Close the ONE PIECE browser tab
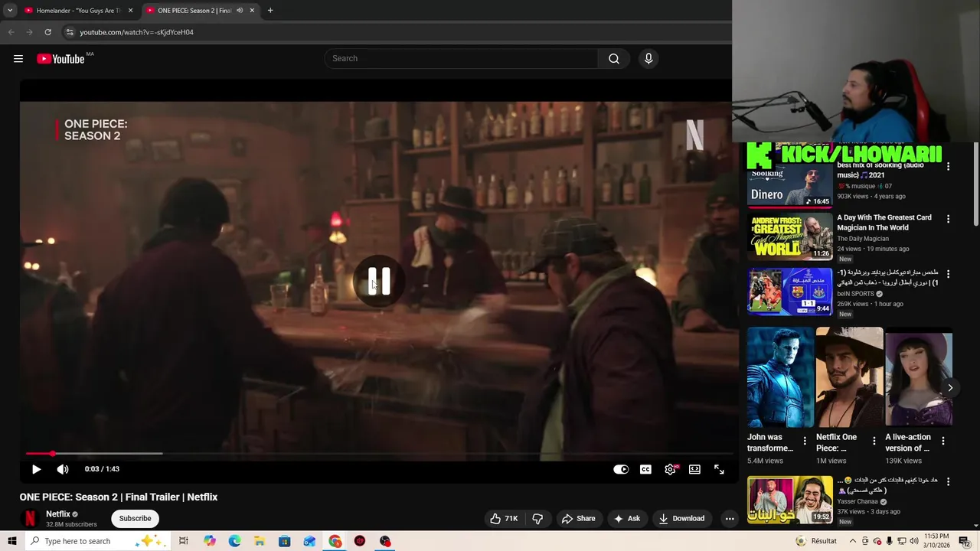This screenshot has height=551, width=980. (252, 11)
